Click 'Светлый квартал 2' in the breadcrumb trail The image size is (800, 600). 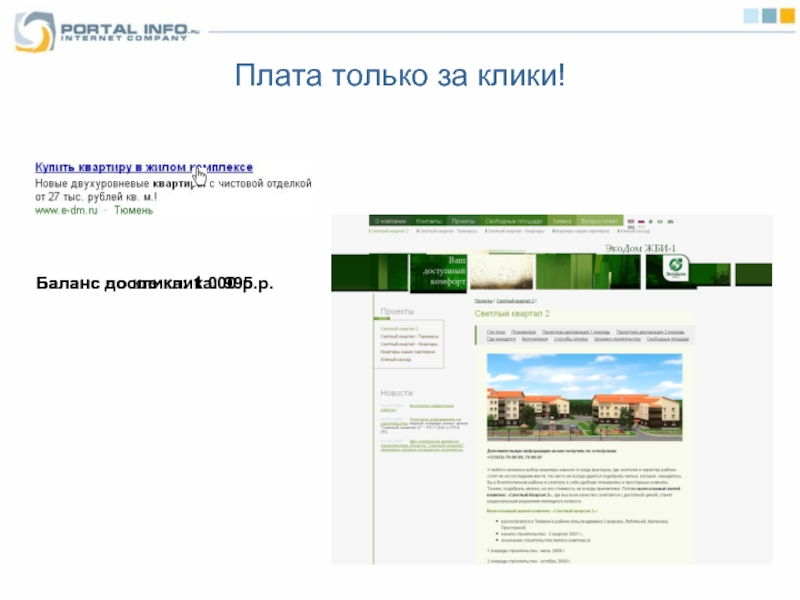pyautogui.click(x=515, y=301)
